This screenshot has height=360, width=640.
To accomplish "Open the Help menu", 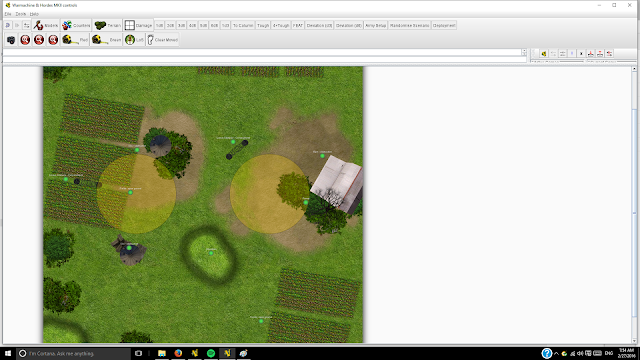I will click(34, 14).
